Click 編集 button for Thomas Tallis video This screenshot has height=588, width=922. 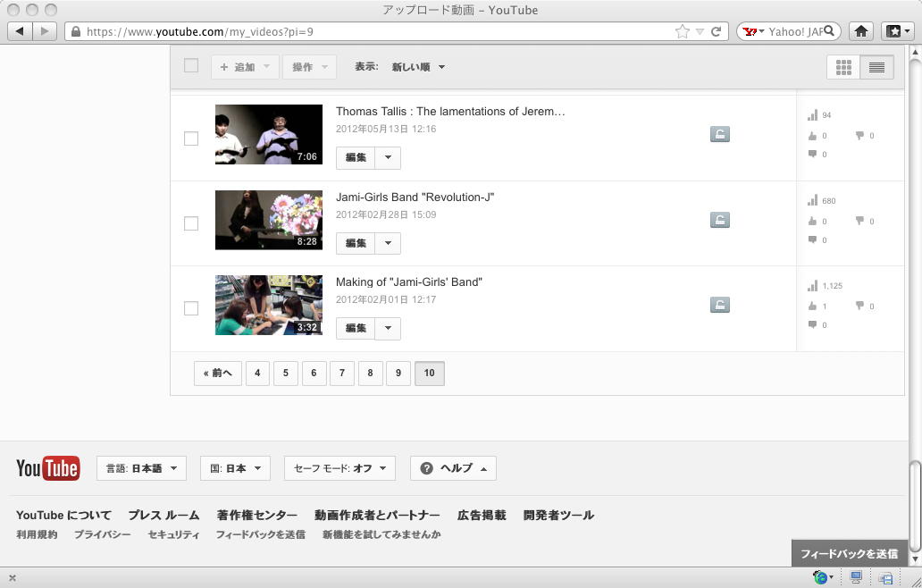pos(356,157)
